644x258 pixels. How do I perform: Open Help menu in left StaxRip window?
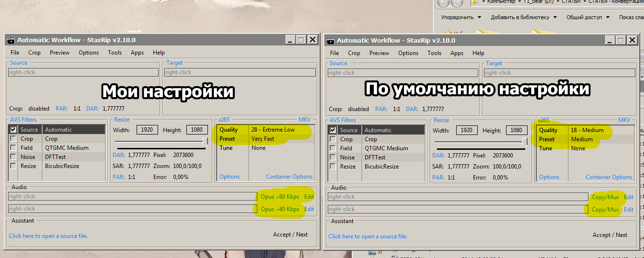159,53
